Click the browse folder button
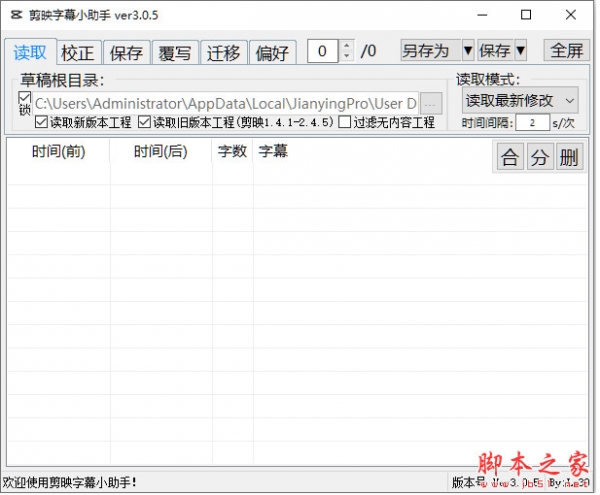 tap(432, 104)
